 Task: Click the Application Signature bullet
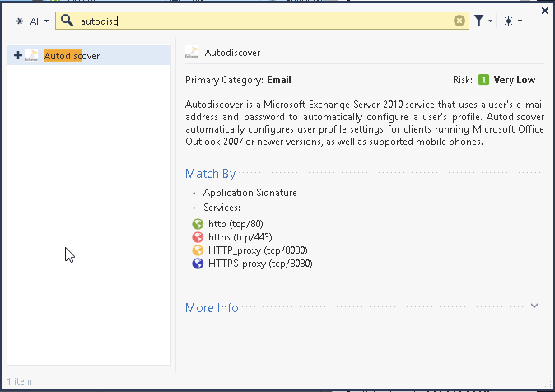click(x=250, y=193)
